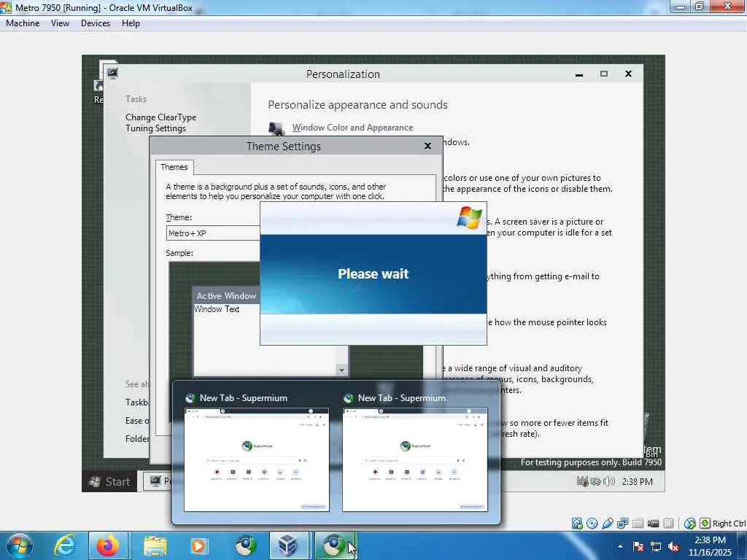Viewport: 747px width, 560px height.
Task: Click the VirtualBox optical disc status icon
Action: 592,524
